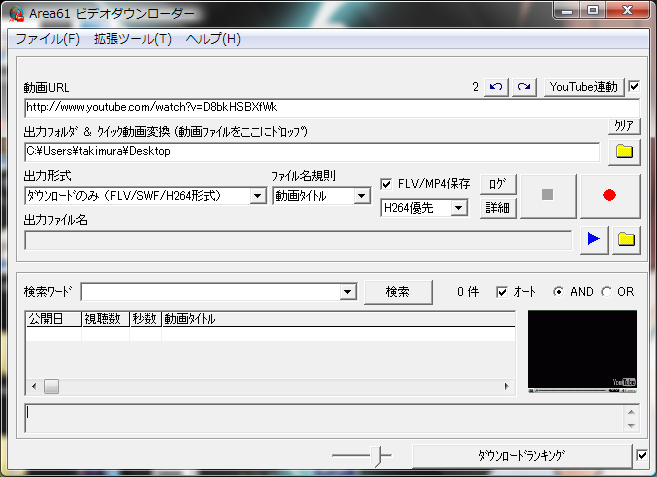Open the ファイル名規則 dropdown
Screen dimensions: 657x477
361,196
